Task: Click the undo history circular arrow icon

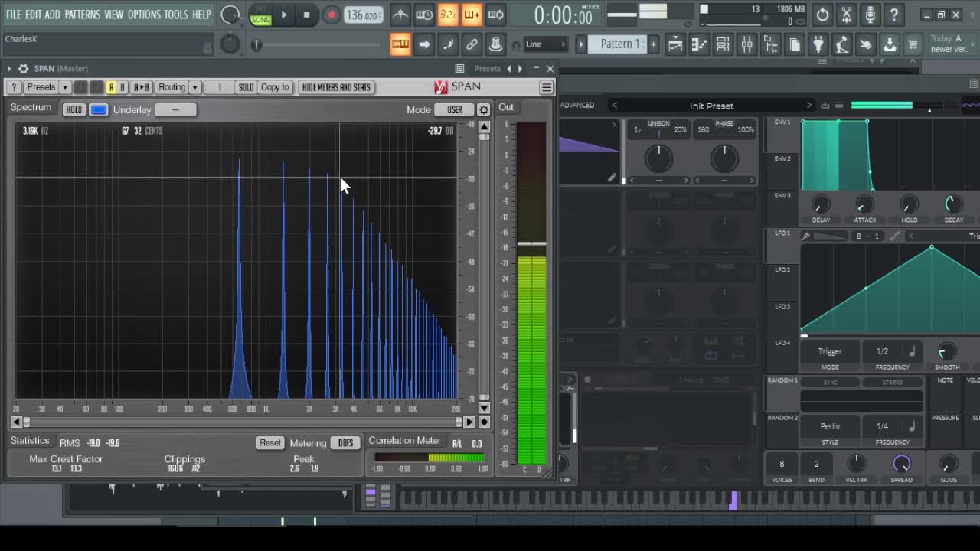Action: pos(822,15)
